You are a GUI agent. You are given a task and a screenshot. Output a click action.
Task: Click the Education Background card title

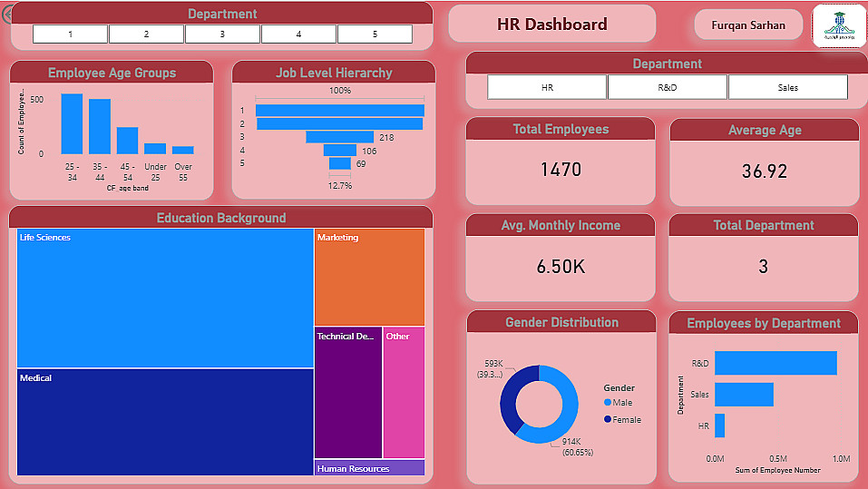point(221,218)
